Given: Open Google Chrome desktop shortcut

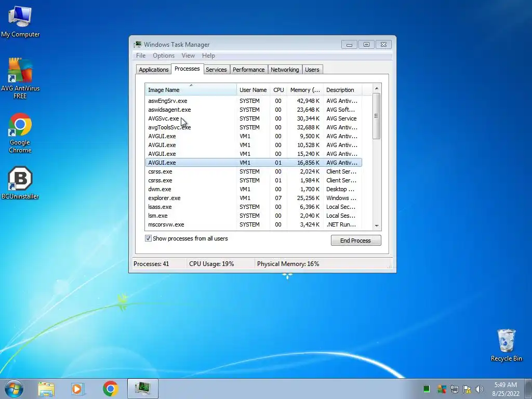Looking at the screenshot, I should coord(20,133).
